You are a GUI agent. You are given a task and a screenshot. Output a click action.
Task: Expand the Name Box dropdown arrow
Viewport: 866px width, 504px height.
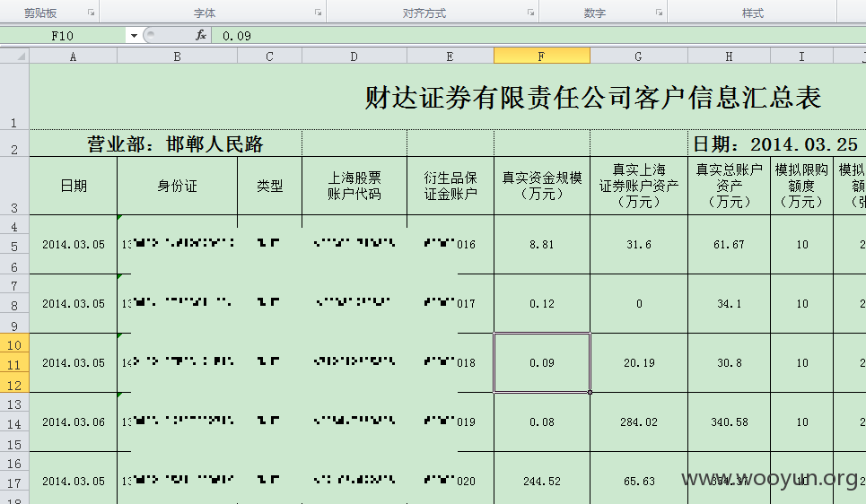click(134, 36)
